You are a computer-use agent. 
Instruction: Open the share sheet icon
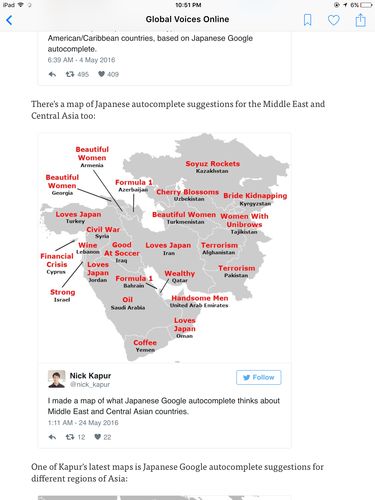360,20
